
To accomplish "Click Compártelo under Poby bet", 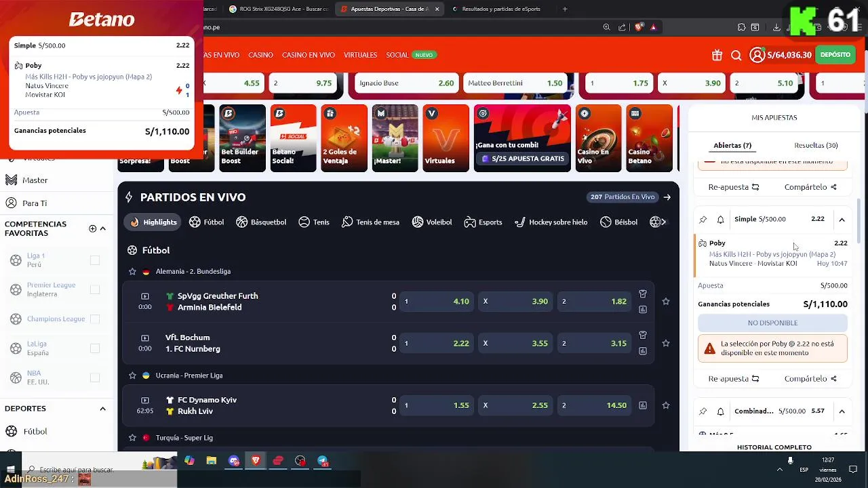I will (810, 379).
